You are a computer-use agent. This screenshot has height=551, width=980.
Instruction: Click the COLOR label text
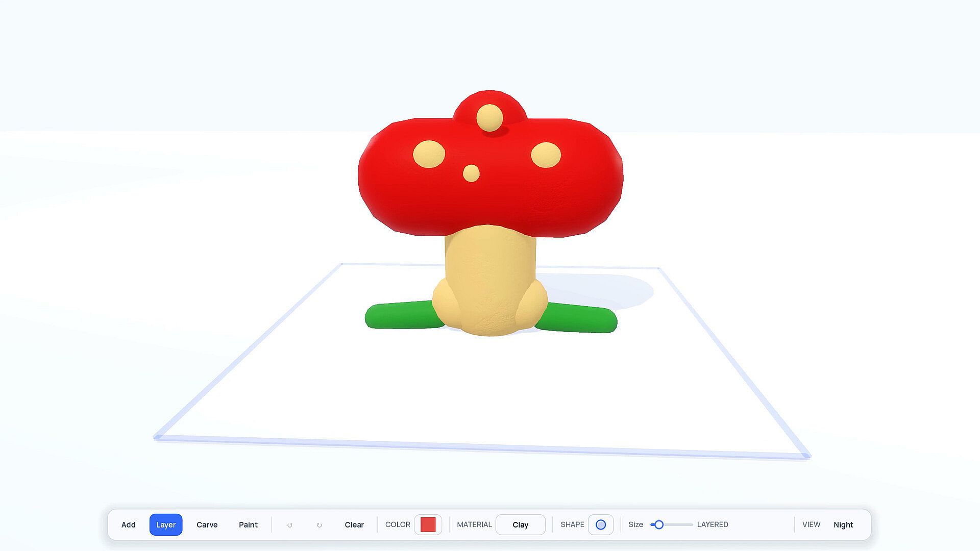pos(398,524)
